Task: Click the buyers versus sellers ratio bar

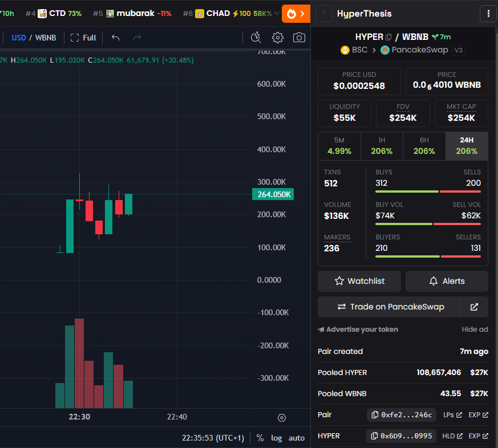Action: click(x=428, y=256)
